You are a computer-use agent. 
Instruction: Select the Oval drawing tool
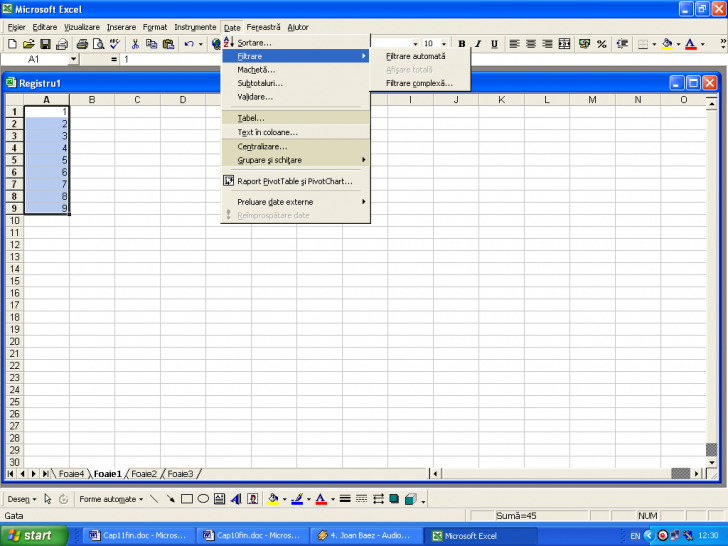point(203,498)
